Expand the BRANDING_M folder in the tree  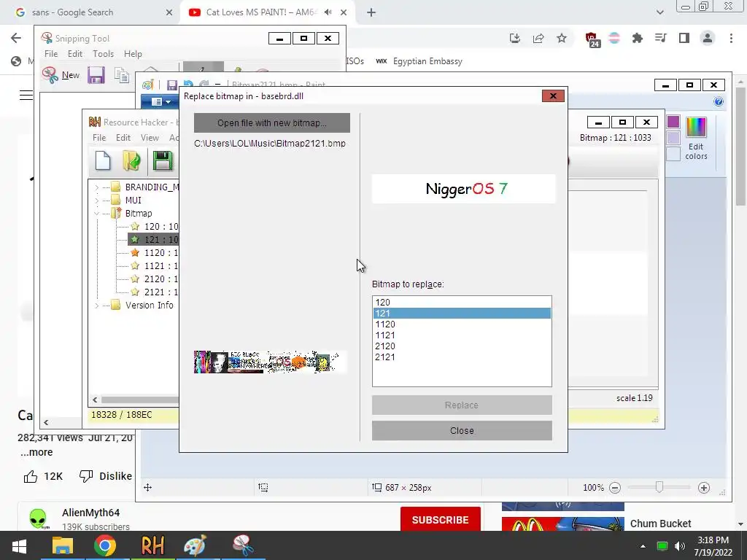coord(97,187)
